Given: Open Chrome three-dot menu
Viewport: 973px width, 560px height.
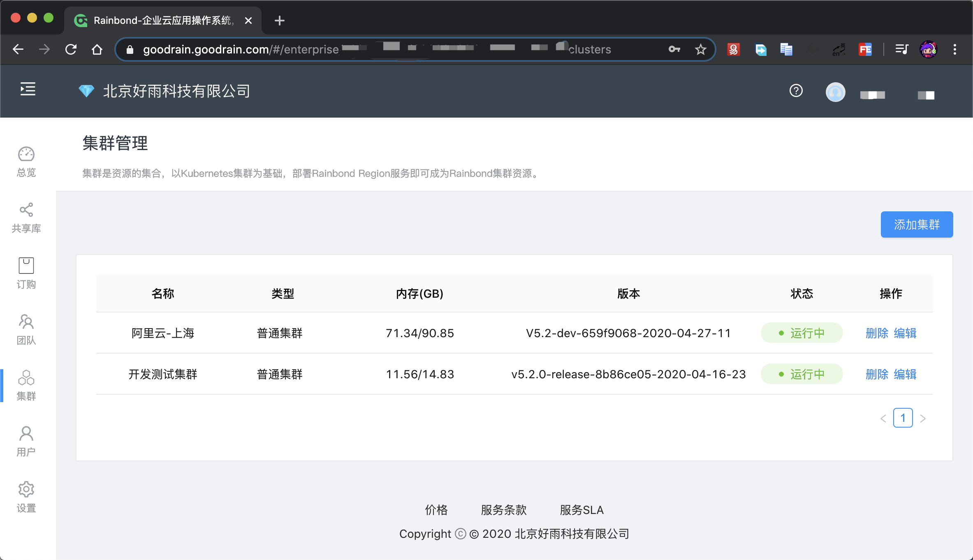Looking at the screenshot, I should (955, 49).
